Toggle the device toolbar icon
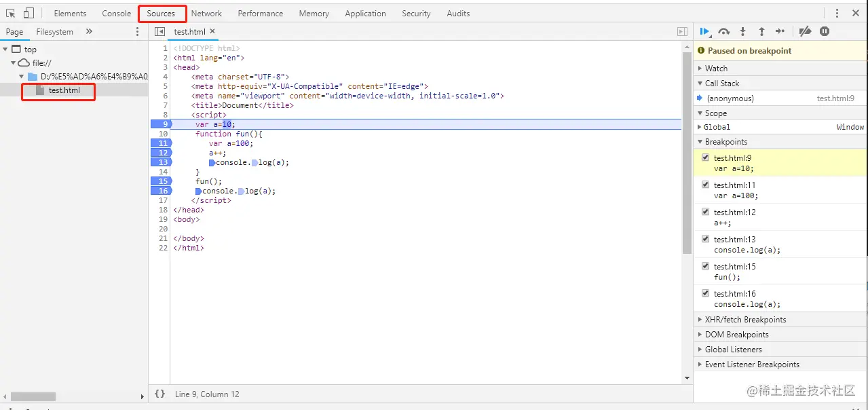This screenshot has width=868, height=410. click(x=29, y=13)
